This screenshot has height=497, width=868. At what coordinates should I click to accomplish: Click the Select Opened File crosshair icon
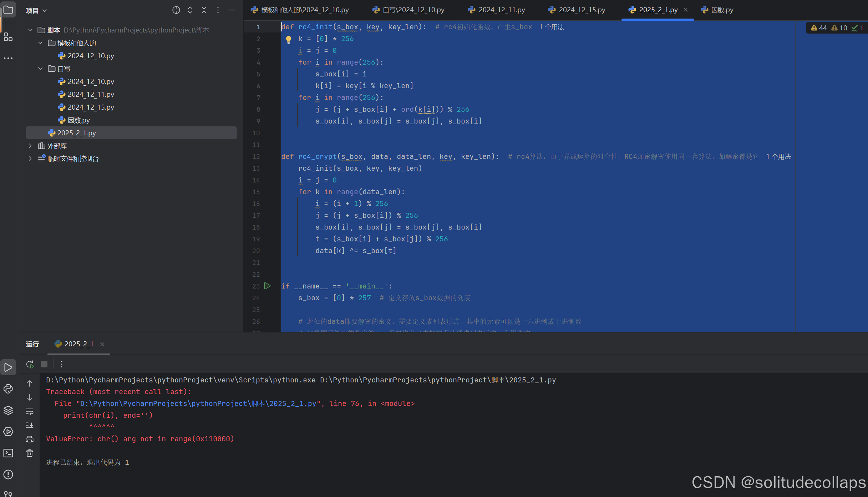point(176,10)
